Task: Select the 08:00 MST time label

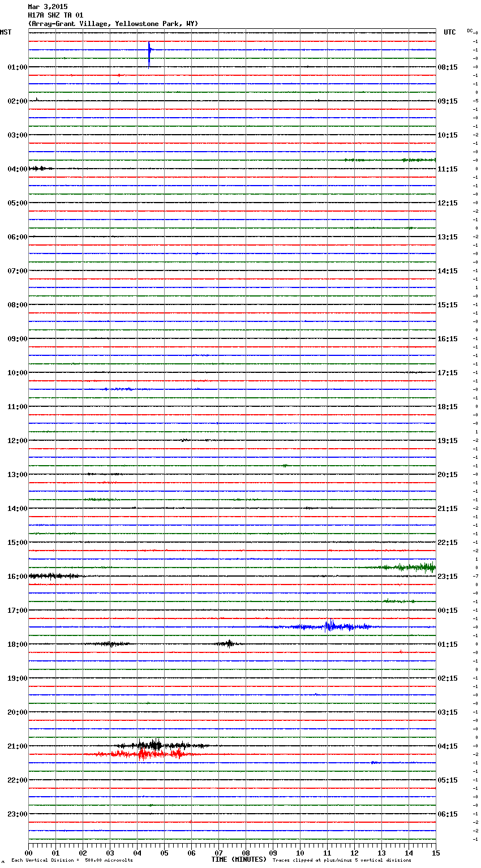Action: [x=18, y=305]
